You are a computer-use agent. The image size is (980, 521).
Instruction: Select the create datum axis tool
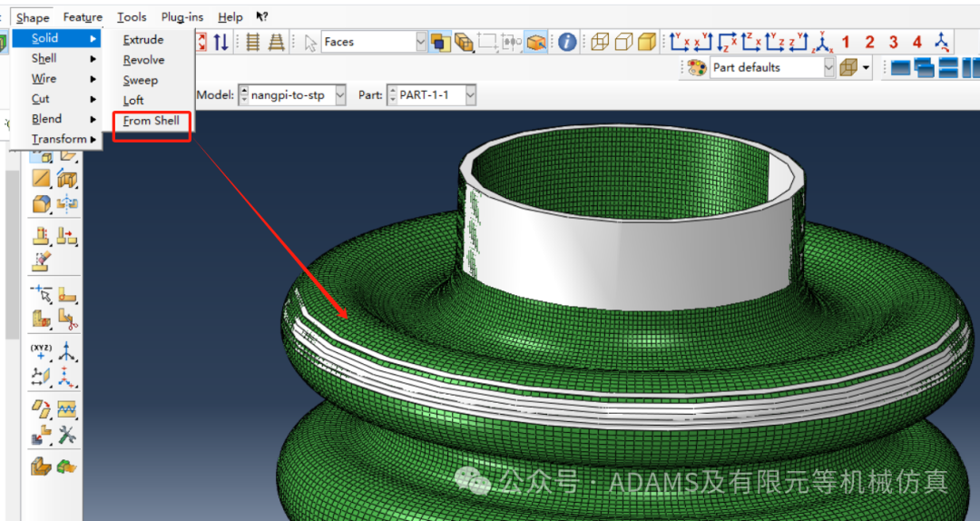click(67, 351)
